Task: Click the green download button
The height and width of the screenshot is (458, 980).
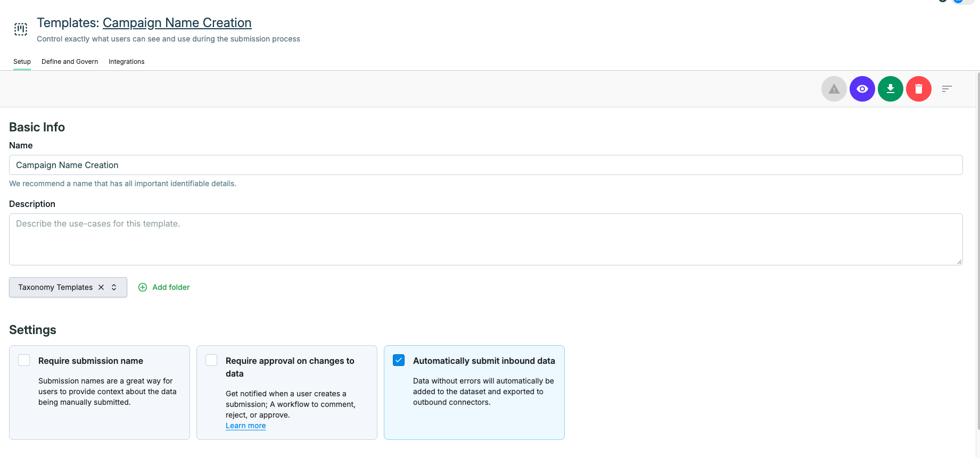Action: [x=891, y=89]
